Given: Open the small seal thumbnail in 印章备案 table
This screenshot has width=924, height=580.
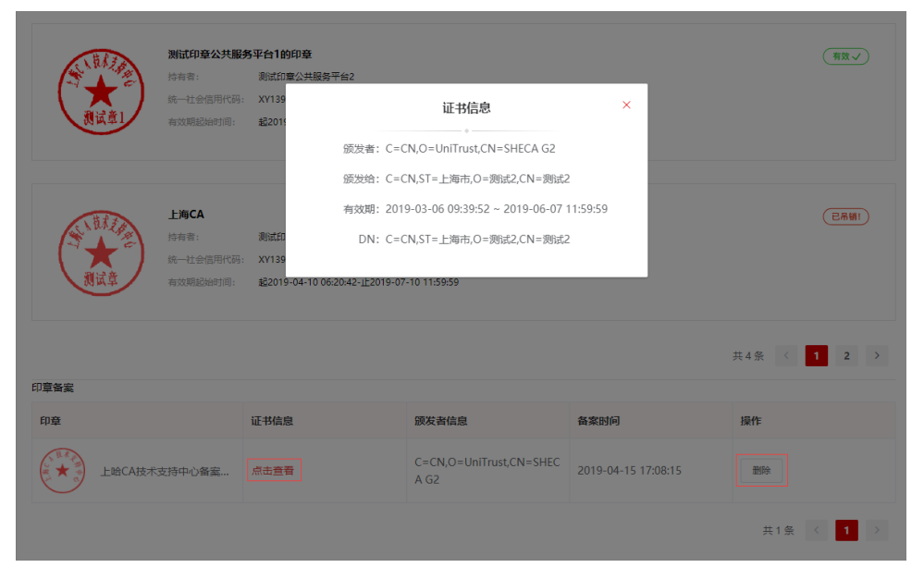Looking at the screenshot, I should 62,471.
